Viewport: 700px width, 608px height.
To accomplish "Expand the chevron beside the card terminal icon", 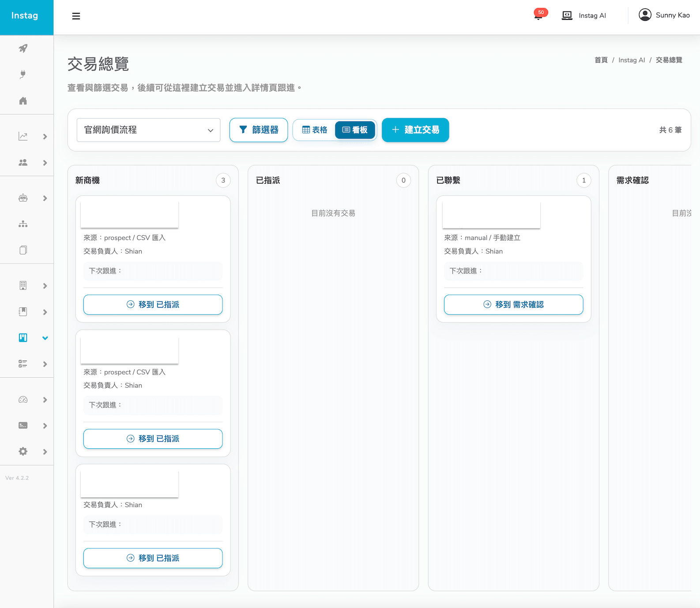I will (x=45, y=426).
